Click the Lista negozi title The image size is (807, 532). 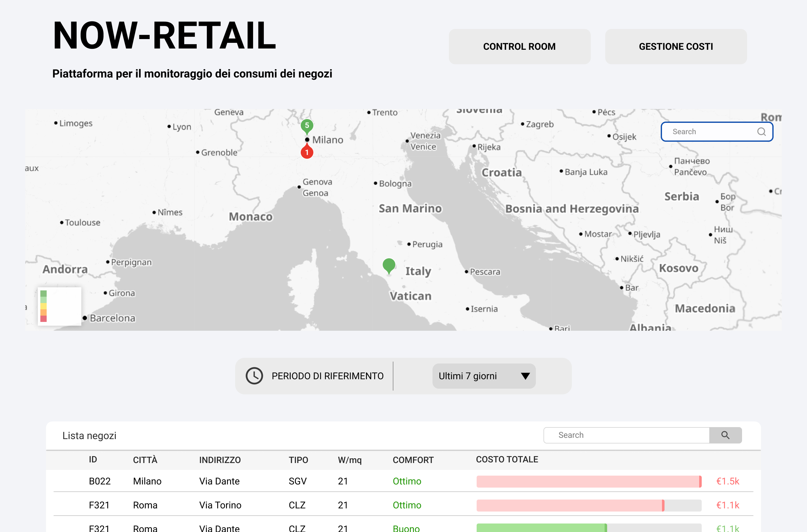(x=89, y=435)
